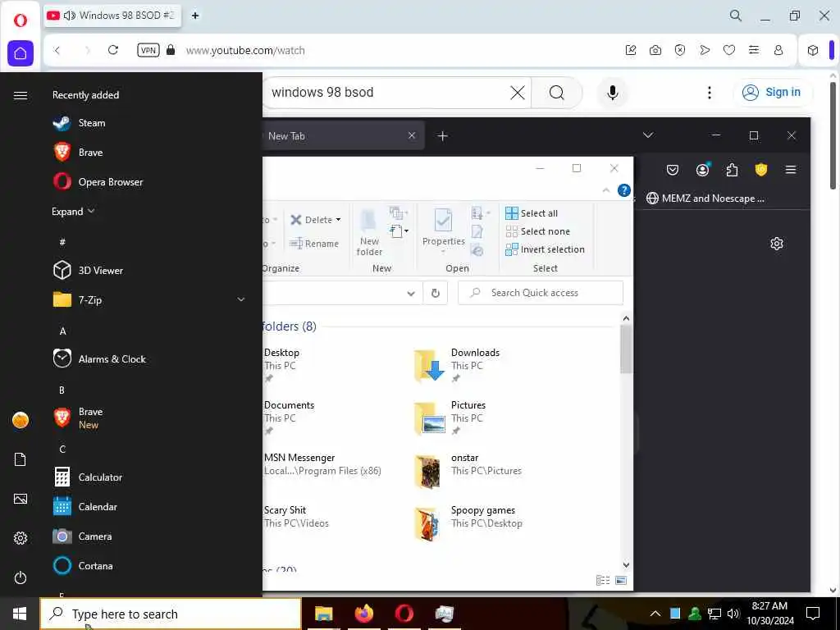Click the www.youtube.com/watch address bar
The image size is (840, 630).
pyautogui.click(x=245, y=50)
